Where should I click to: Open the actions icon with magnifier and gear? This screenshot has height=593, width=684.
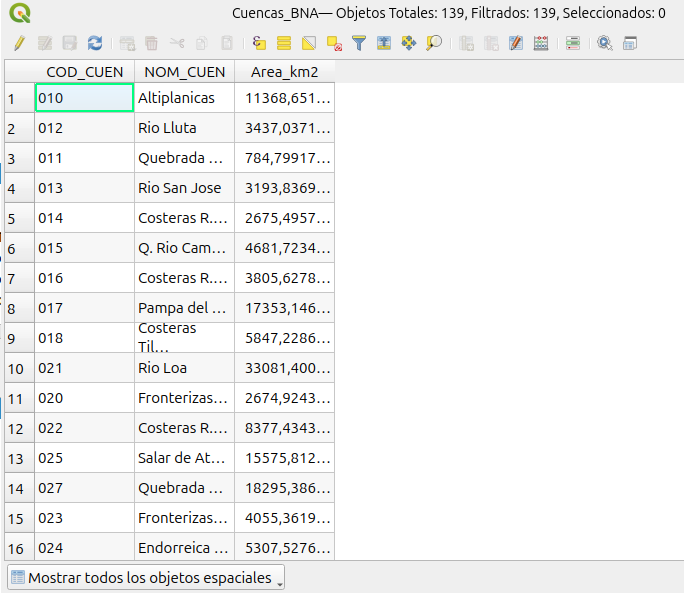click(x=605, y=43)
